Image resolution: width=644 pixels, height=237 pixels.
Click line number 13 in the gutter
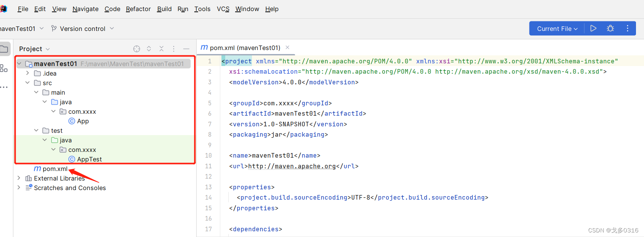(x=208, y=187)
